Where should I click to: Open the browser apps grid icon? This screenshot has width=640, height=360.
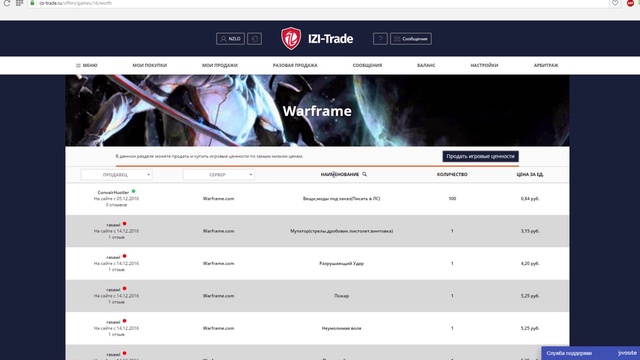click(19, 3)
